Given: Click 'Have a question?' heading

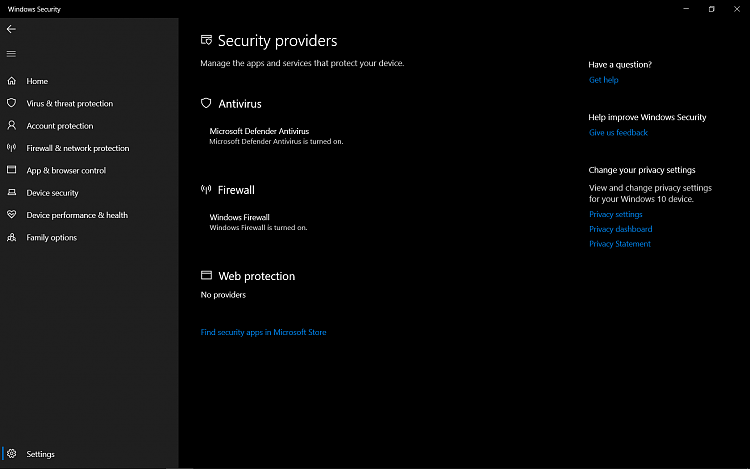Looking at the screenshot, I should (x=620, y=65).
